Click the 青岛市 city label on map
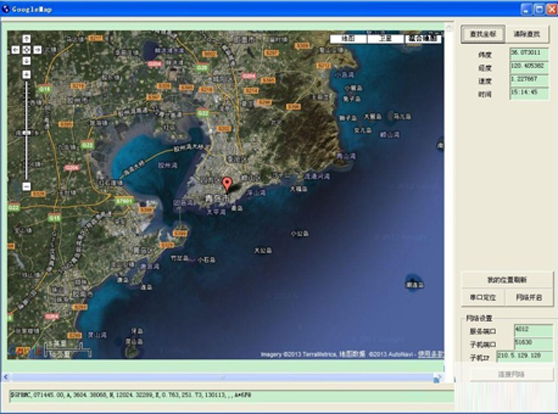The image size is (558, 414). point(217,198)
